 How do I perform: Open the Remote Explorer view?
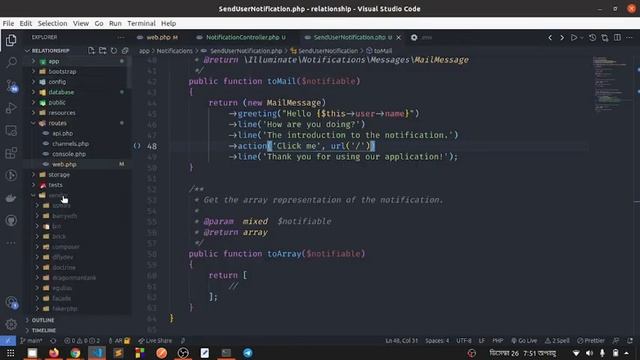(x=11, y=131)
